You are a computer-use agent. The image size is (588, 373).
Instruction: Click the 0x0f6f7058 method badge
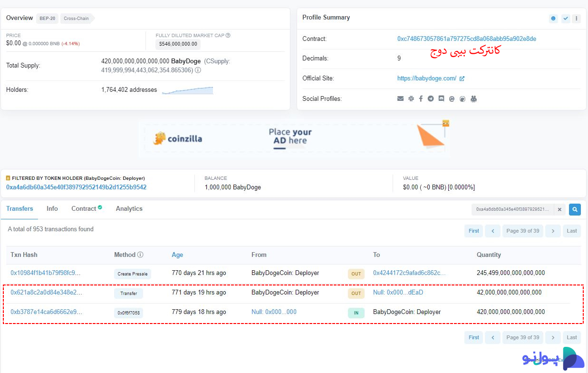coord(128,313)
